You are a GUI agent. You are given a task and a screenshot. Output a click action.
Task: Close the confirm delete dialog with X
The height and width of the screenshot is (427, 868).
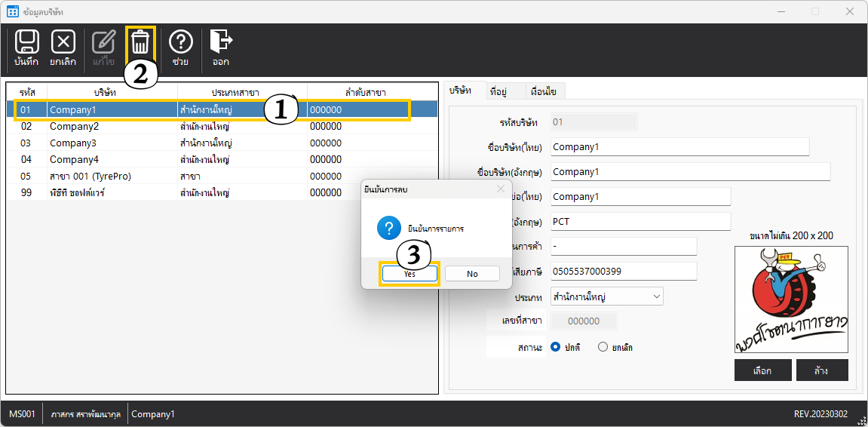click(501, 189)
